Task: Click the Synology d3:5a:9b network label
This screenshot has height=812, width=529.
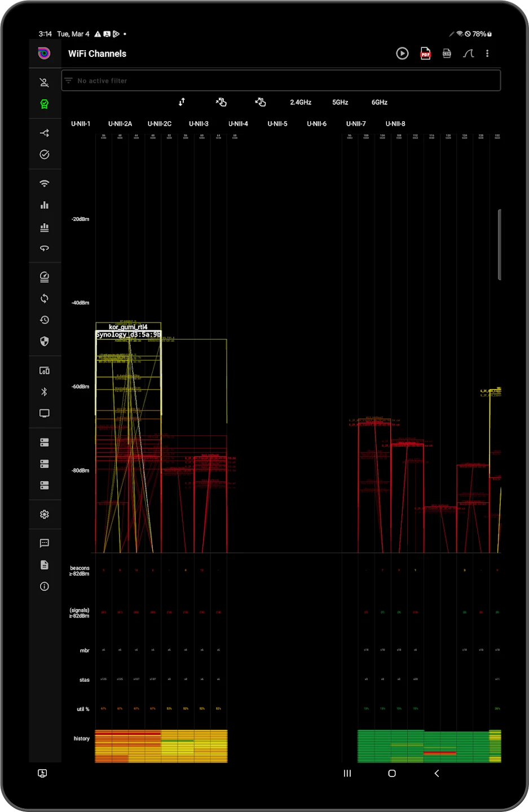Action: 128,334
